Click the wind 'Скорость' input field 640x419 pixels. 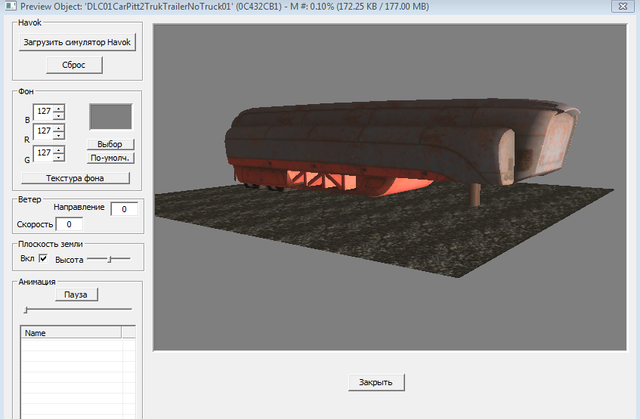click(x=69, y=224)
